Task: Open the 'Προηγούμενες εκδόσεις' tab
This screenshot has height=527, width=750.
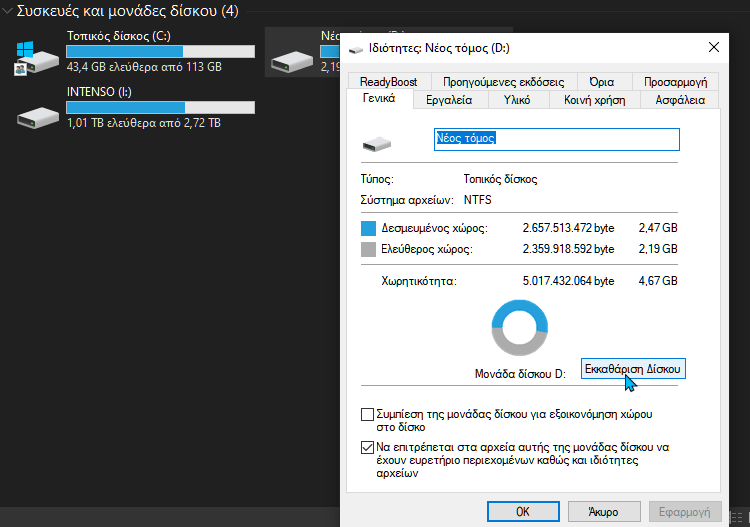Action: (504, 82)
